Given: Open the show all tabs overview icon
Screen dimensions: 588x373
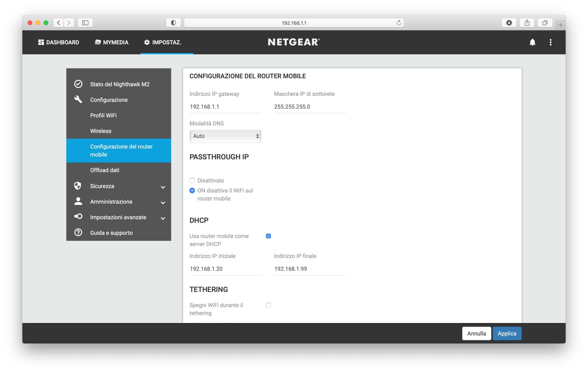Looking at the screenshot, I should 545,23.
